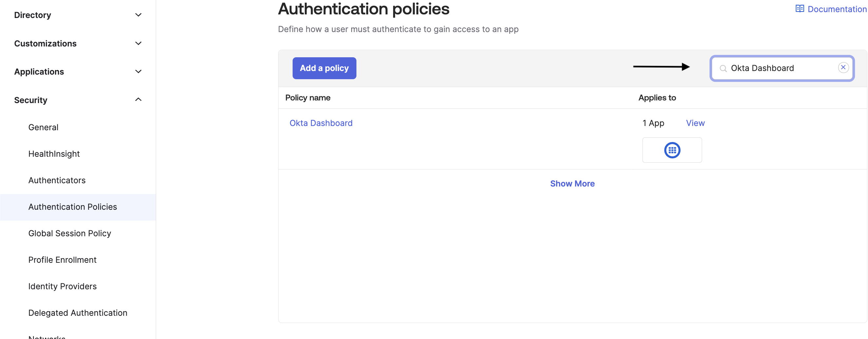868x339 pixels.
Task: Click the Policy name column header
Action: coord(308,98)
